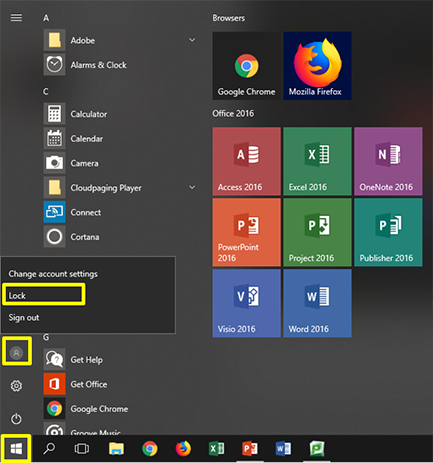Launch the Project 2016 tile
The height and width of the screenshot is (463, 433).
click(x=317, y=232)
